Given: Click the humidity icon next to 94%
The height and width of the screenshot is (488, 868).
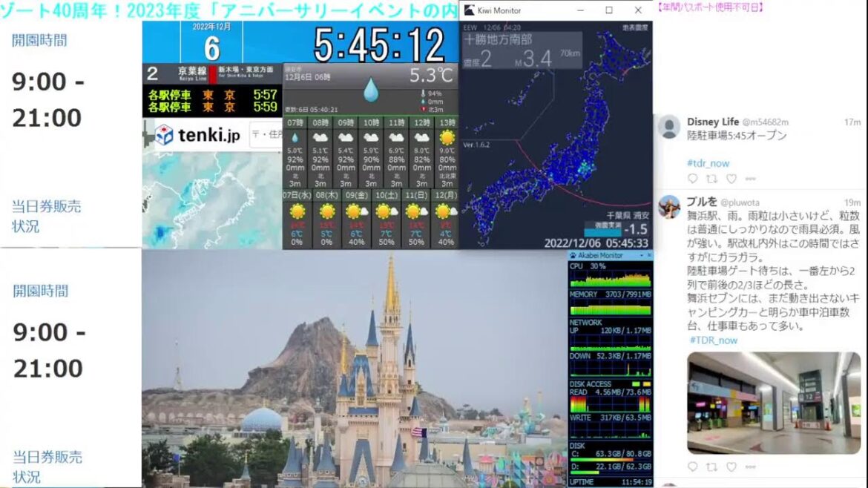Looking at the screenshot, I should pos(423,93).
